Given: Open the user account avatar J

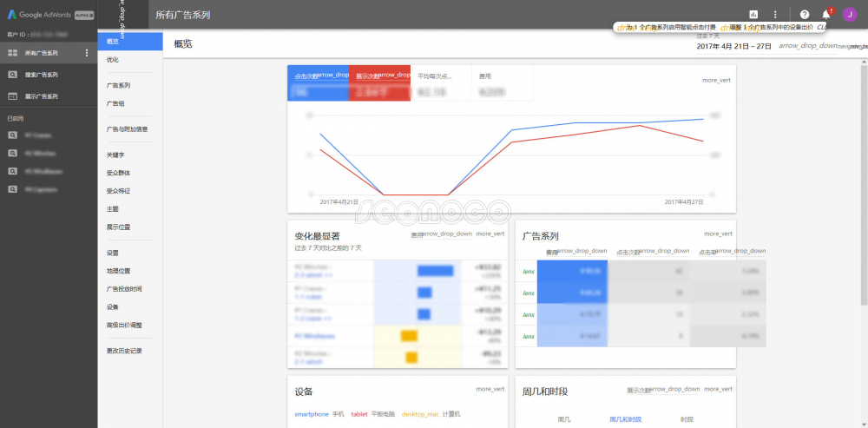Looking at the screenshot, I should (849, 15).
